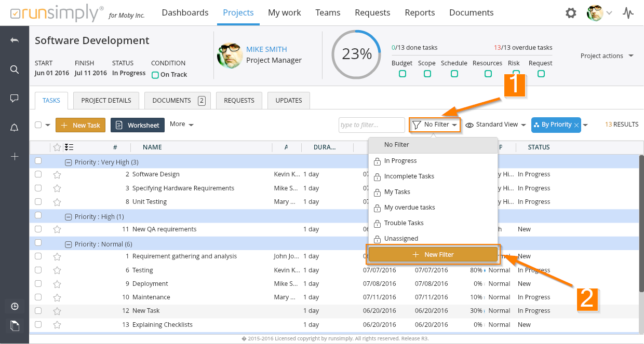This screenshot has height=344, width=644.
Task: Click the search magnifier in sidebar
Action: pyautogui.click(x=15, y=70)
